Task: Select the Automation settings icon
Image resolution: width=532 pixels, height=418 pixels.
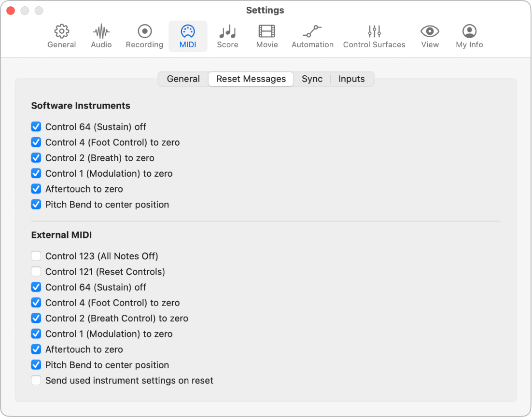Action: (x=312, y=35)
